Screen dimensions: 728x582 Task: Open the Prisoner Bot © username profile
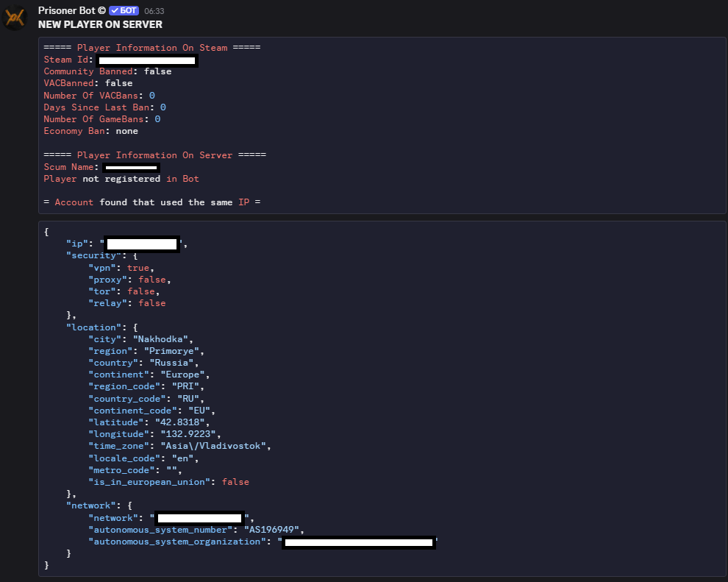[71, 11]
